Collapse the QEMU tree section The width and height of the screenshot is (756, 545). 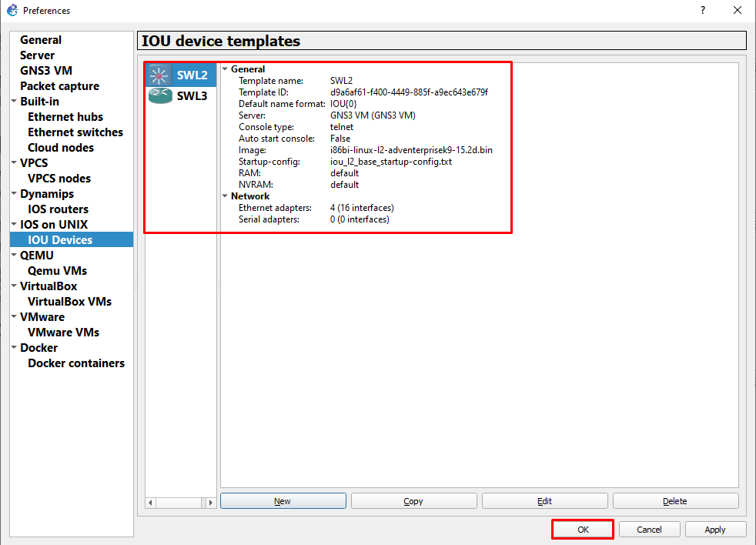[14, 255]
